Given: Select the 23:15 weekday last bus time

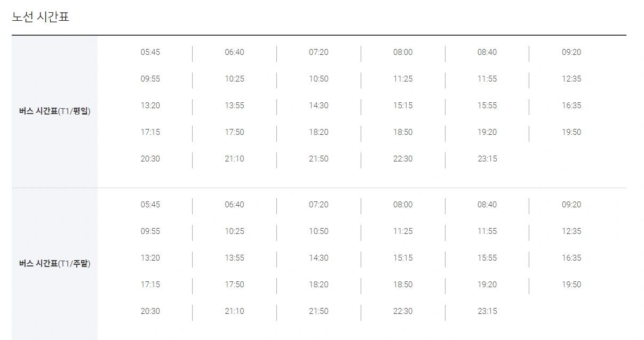Looking at the screenshot, I should (487, 159).
